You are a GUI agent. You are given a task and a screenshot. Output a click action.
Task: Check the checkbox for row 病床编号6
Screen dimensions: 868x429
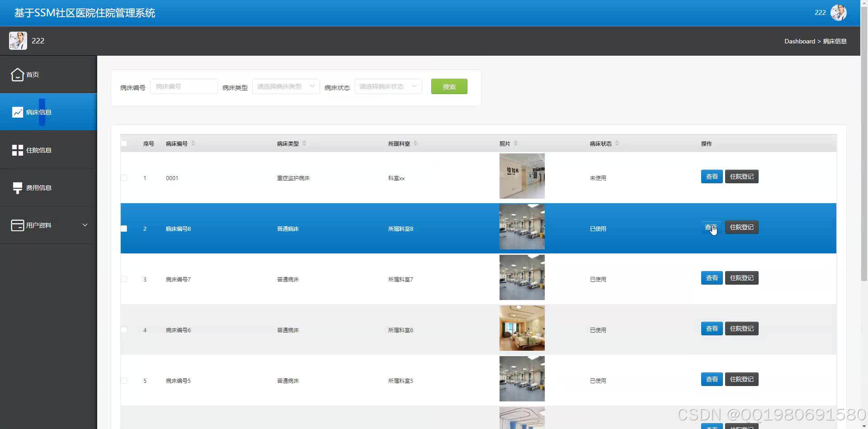click(124, 330)
